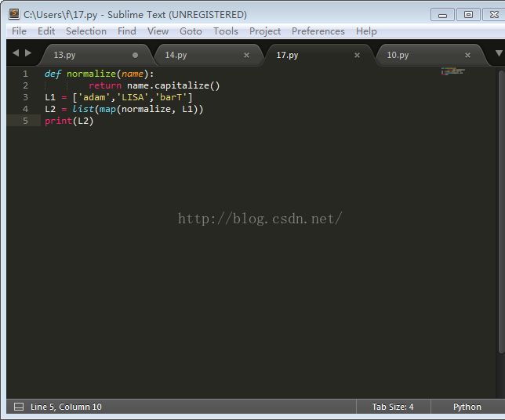Switch to the 10.py tab
The height and width of the screenshot is (420, 505).
coord(430,55)
